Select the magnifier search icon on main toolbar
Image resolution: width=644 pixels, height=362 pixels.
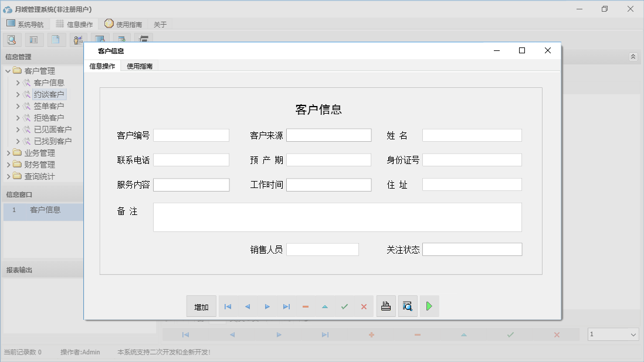12,39
